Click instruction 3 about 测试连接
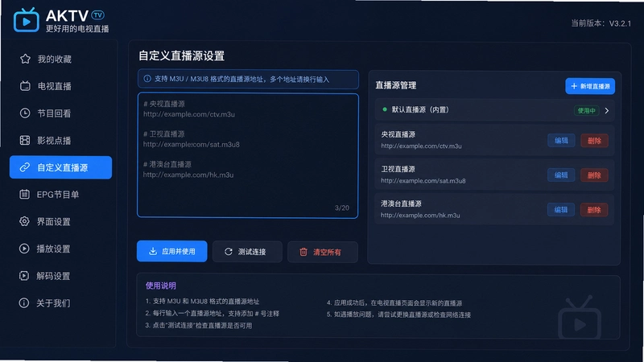 (x=198, y=326)
